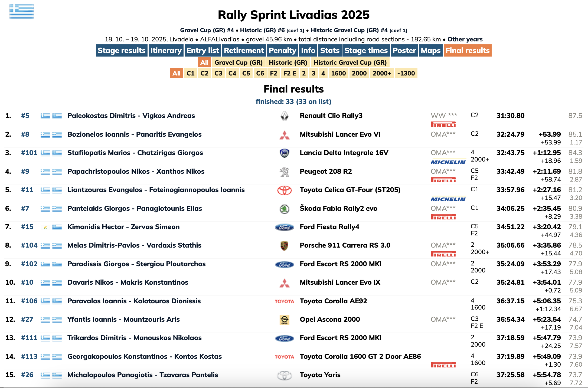Click the Greek flag icon in the page header
Viewport: 588px width, 388px height.
pos(22,11)
